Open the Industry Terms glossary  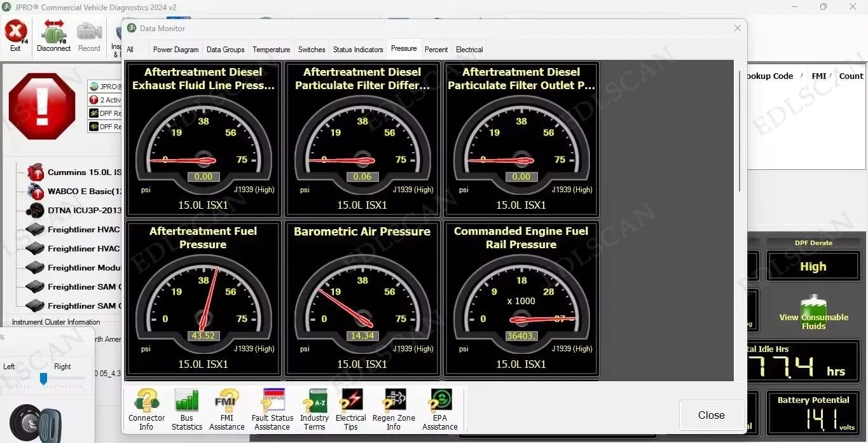[314, 409]
